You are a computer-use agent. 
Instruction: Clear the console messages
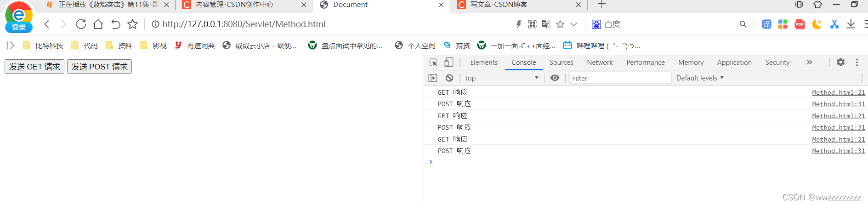click(449, 78)
